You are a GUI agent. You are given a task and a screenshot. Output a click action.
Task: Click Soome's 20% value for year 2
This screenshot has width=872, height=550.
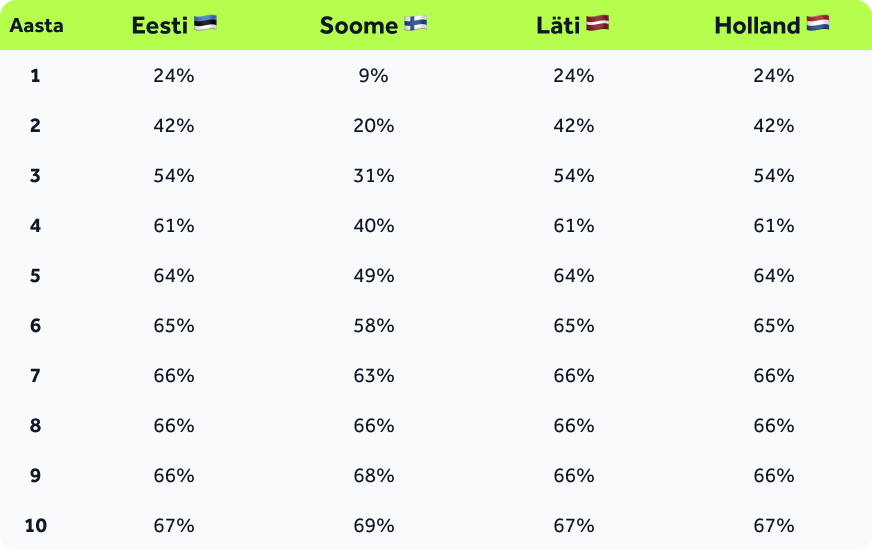373,126
